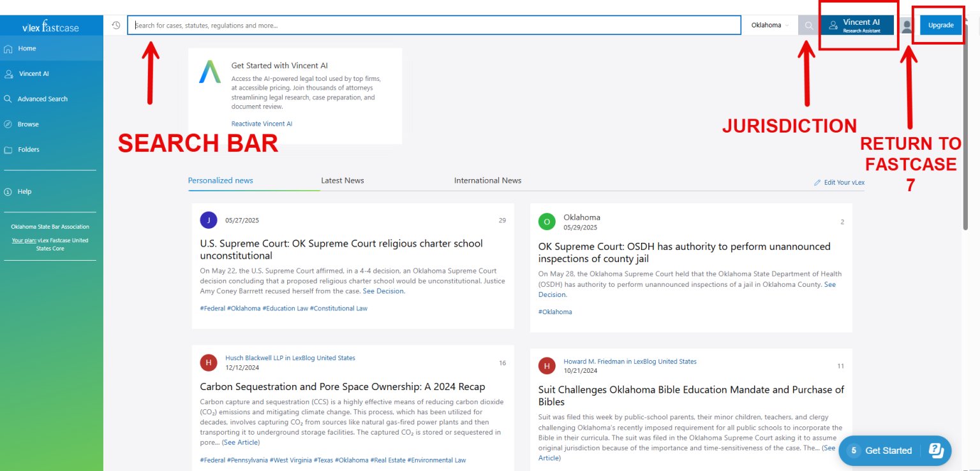Click the Your plan link in the sidebar
The height and width of the screenshot is (471, 980).
(24, 240)
